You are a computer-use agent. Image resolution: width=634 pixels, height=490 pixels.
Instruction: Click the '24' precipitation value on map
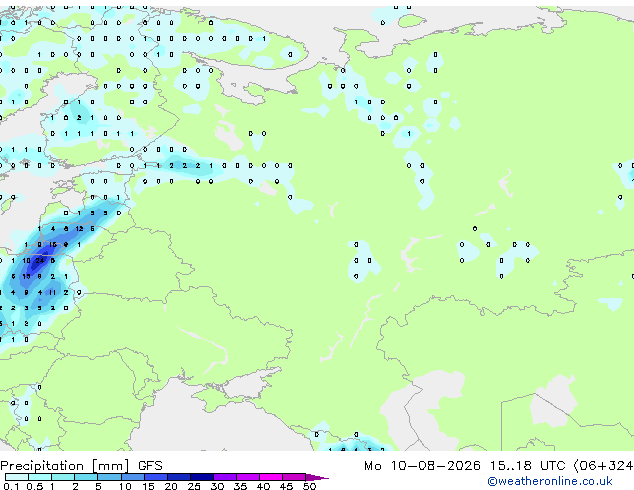point(39,261)
